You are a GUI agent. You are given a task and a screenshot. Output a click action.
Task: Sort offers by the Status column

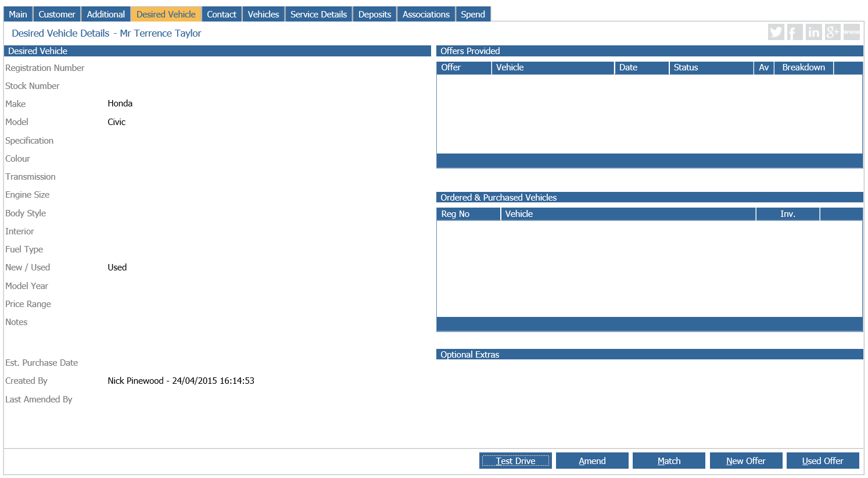coord(711,67)
